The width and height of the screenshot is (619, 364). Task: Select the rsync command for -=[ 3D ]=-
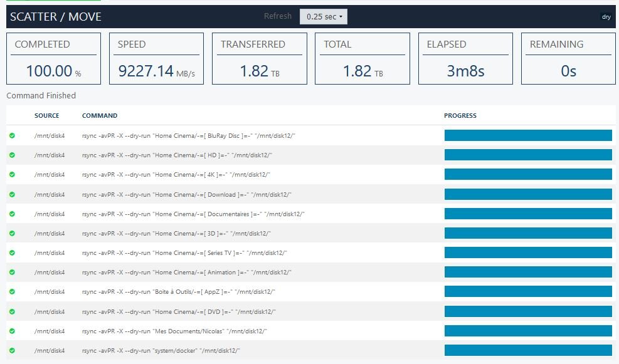[176, 233]
